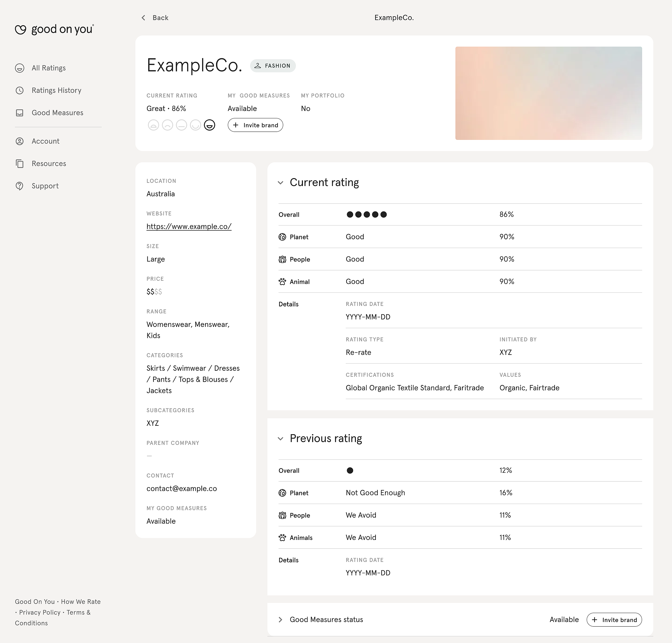The width and height of the screenshot is (672, 643).
Task: Click 'Available' under My Good Measures in details card
Action: [161, 521]
